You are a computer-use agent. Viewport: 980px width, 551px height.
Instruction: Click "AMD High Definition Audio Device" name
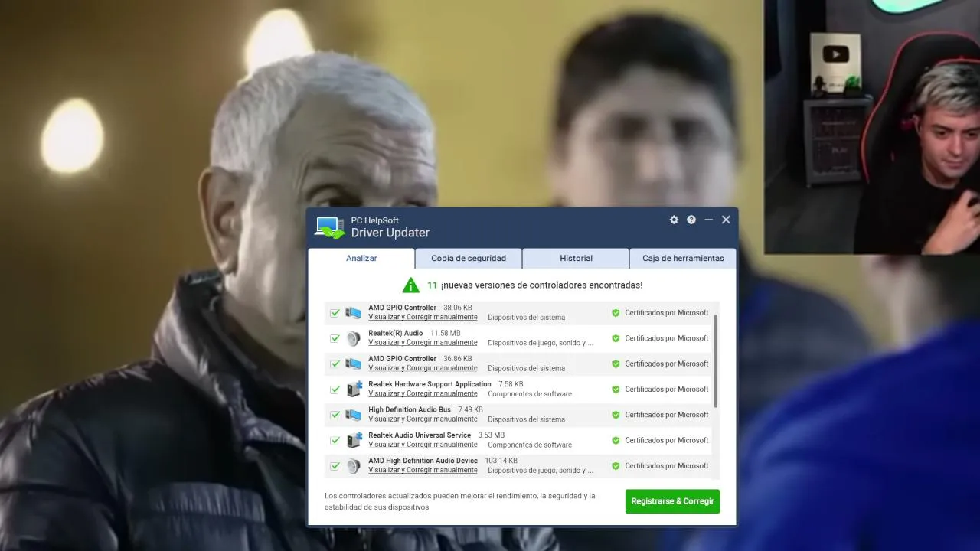click(x=423, y=461)
